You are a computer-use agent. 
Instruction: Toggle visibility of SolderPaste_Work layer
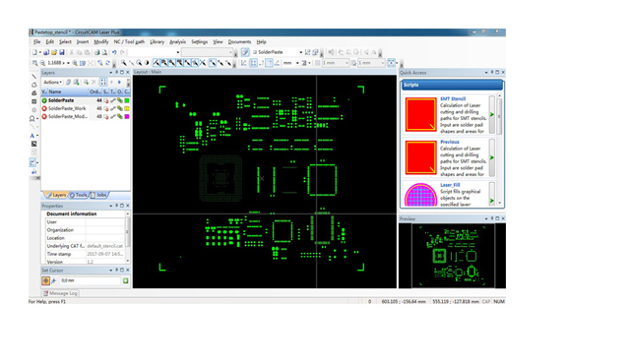point(44,108)
